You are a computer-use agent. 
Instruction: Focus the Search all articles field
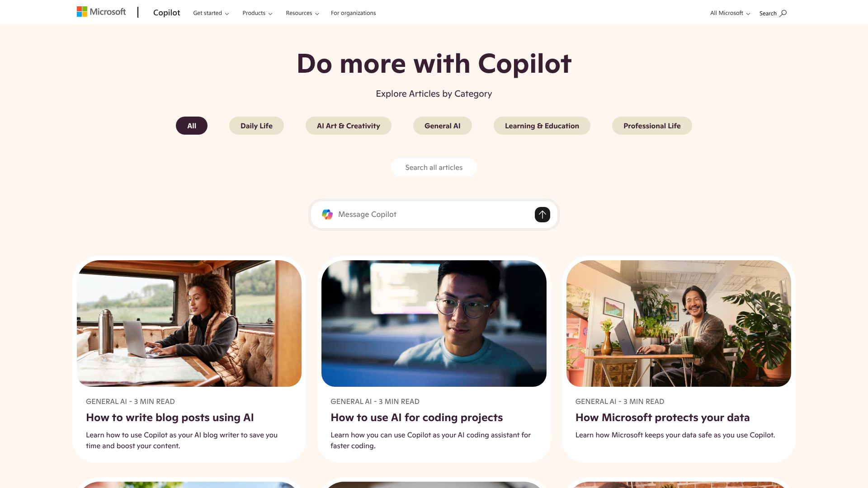tap(434, 167)
